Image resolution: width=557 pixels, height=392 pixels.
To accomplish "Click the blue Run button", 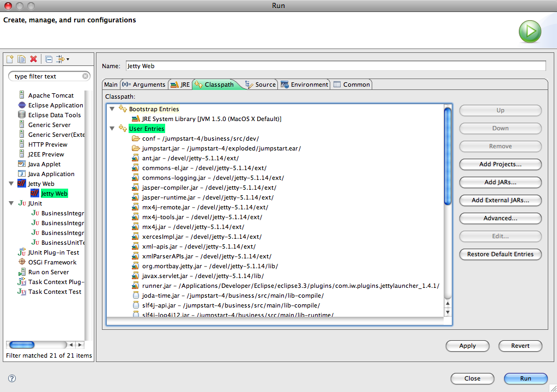I will click(x=525, y=378).
